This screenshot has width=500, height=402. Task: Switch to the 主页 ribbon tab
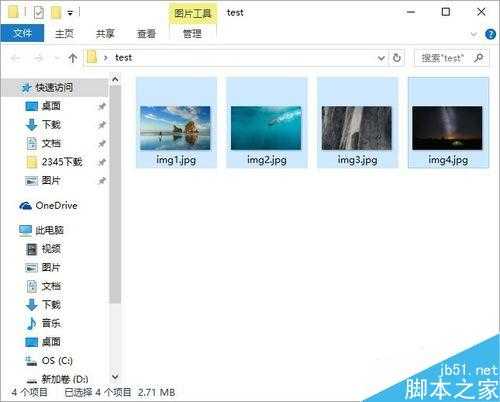click(64, 33)
